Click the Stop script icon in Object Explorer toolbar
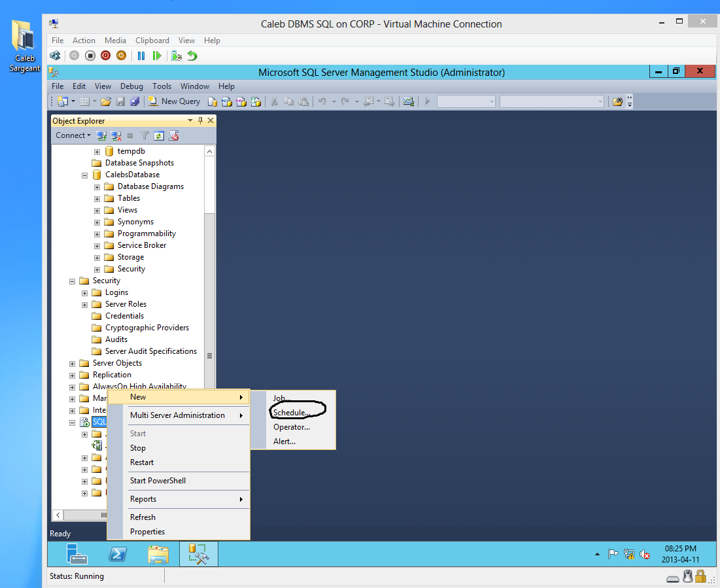The width and height of the screenshot is (720, 588). click(173, 135)
